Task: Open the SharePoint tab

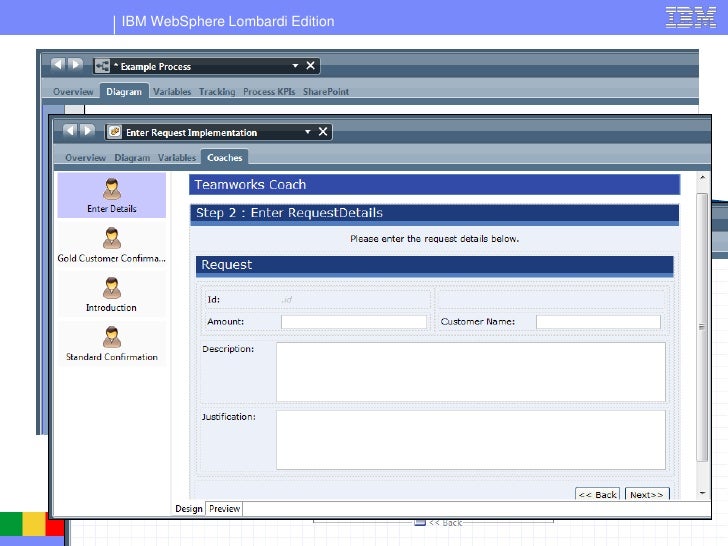Action: [x=325, y=91]
